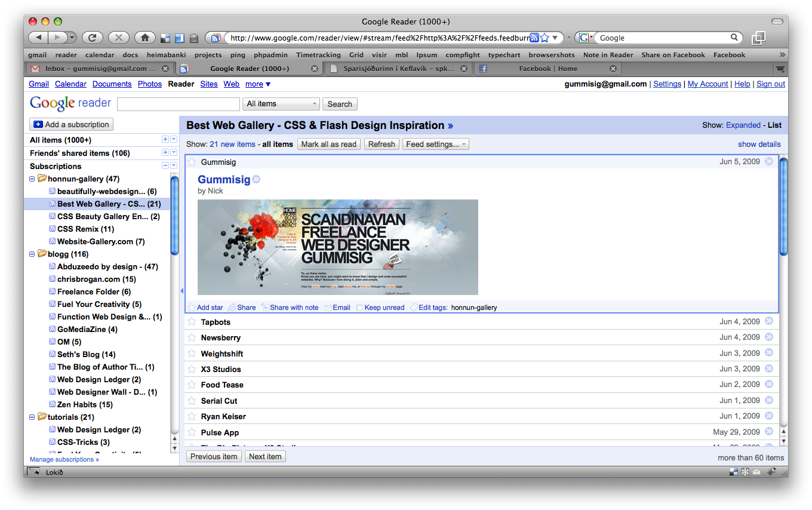Reload the page with the refresh icon
This screenshot has width=812, height=510.
point(93,38)
